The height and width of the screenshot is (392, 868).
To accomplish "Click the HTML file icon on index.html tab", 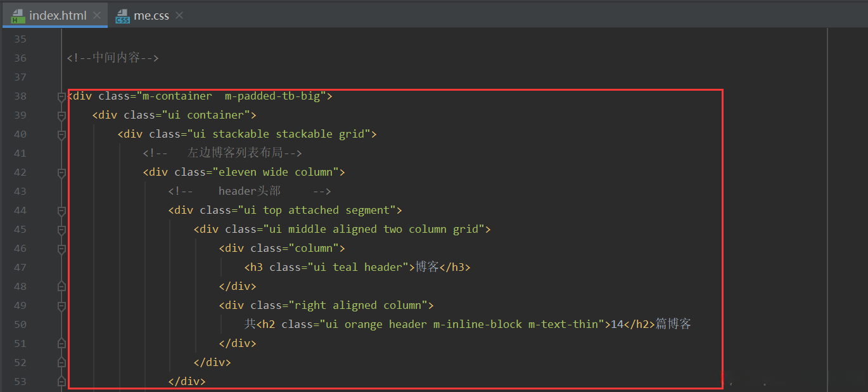I will pyautogui.click(x=18, y=16).
